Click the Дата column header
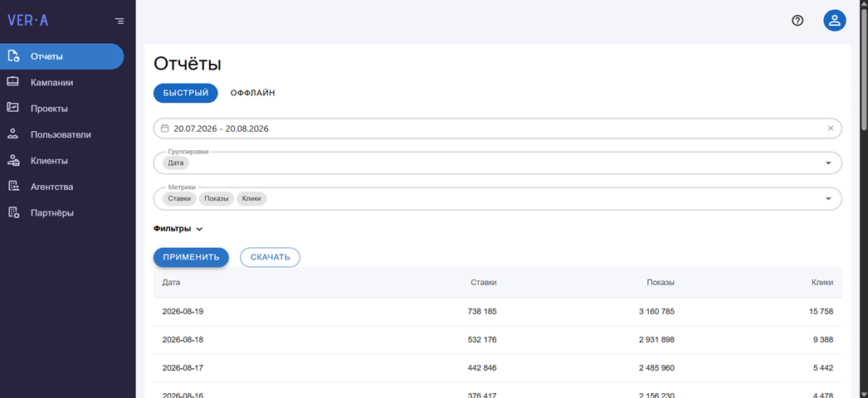The image size is (868, 398). click(171, 283)
